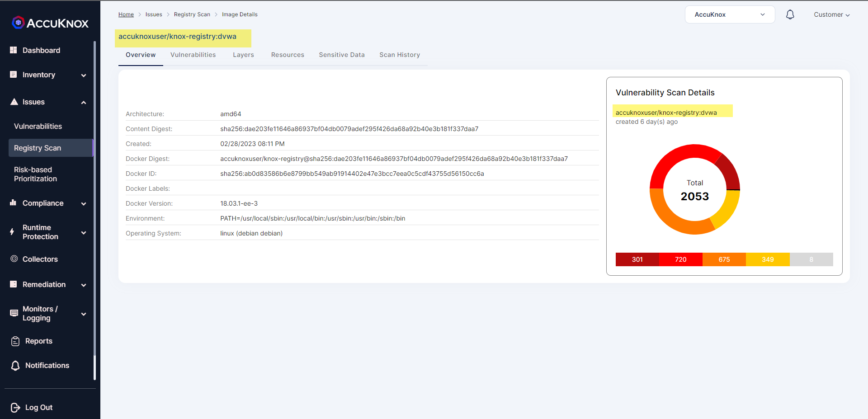The width and height of the screenshot is (868, 419).
Task: Click the Docker ID sha256 value
Action: point(352,174)
